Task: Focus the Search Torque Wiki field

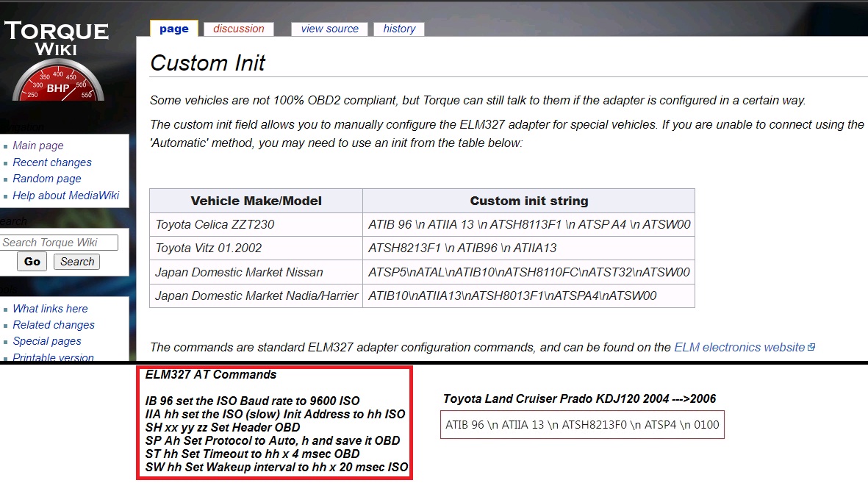Action: point(59,243)
